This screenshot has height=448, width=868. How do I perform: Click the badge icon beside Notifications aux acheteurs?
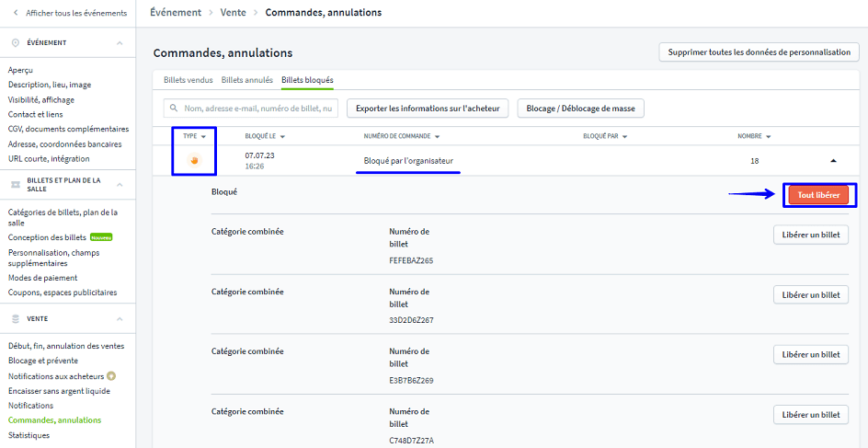point(111,375)
